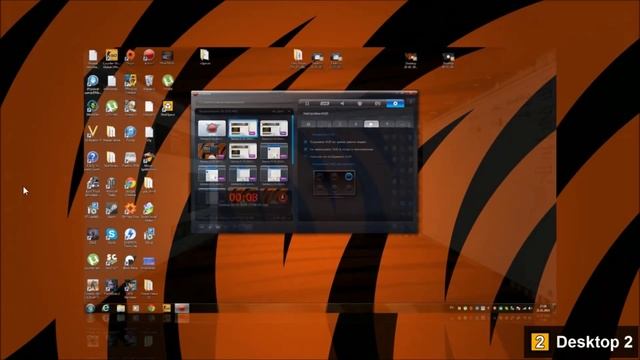The height and width of the screenshot is (360, 640).
Task: Click the round record button beside the timer
Action: 282,198
